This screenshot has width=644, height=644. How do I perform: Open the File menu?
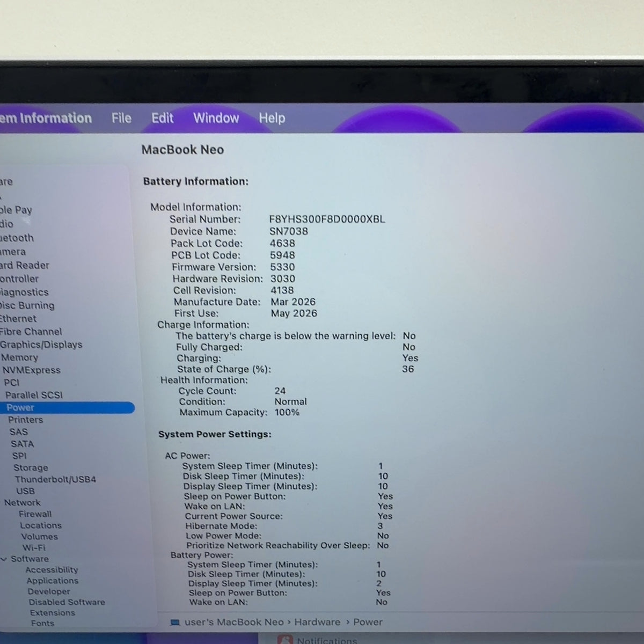[121, 118]
